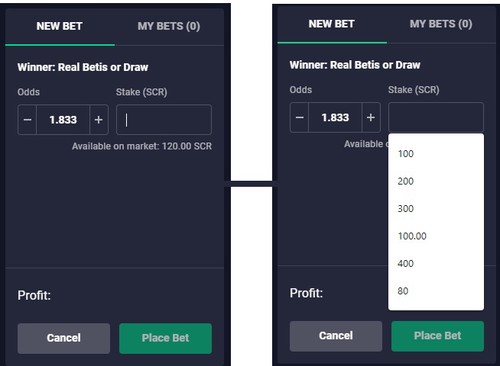Cancel the bet in the right panel

click(336, 336)
